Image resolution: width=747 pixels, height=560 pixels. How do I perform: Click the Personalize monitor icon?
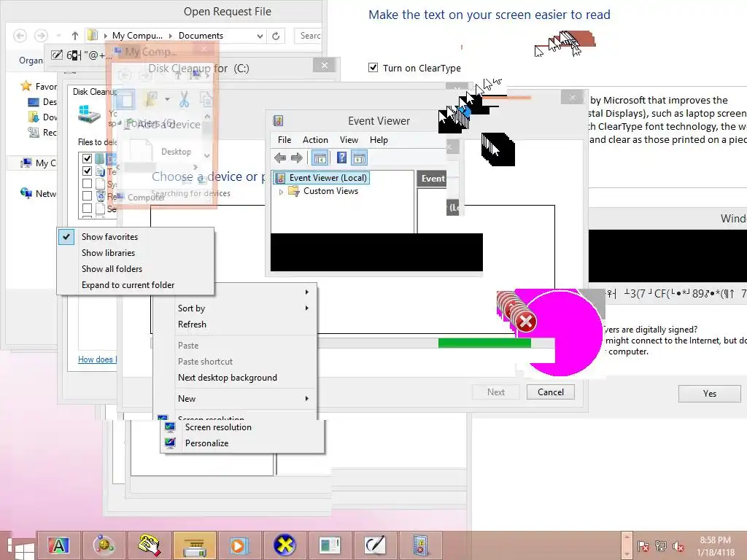tap(169, 443)
